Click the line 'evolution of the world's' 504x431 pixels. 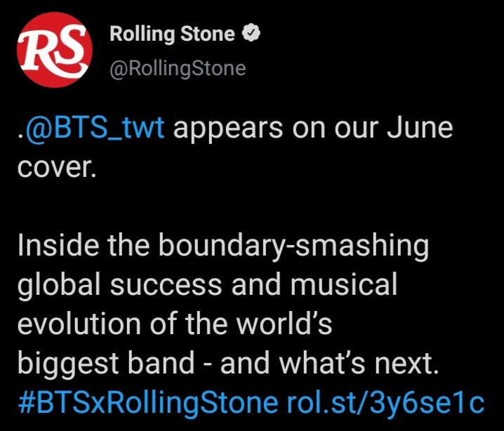[175, 324]
